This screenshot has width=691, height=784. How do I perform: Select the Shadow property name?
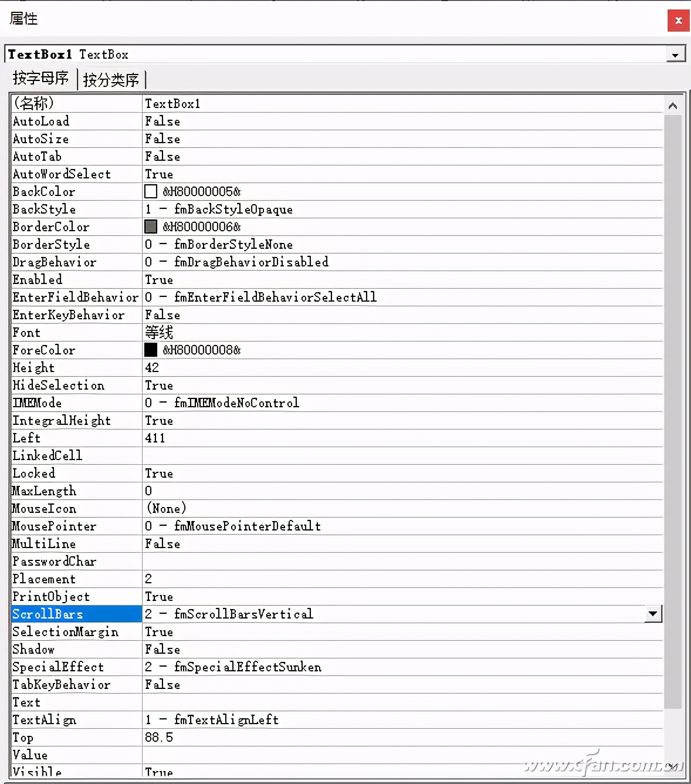coord(33,649)
